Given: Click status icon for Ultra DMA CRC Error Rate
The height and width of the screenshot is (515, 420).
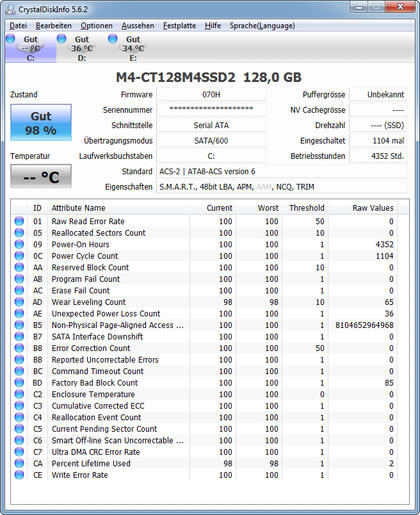Looking at the screenshot, I should pyautogui.click(x=19, y=452).
